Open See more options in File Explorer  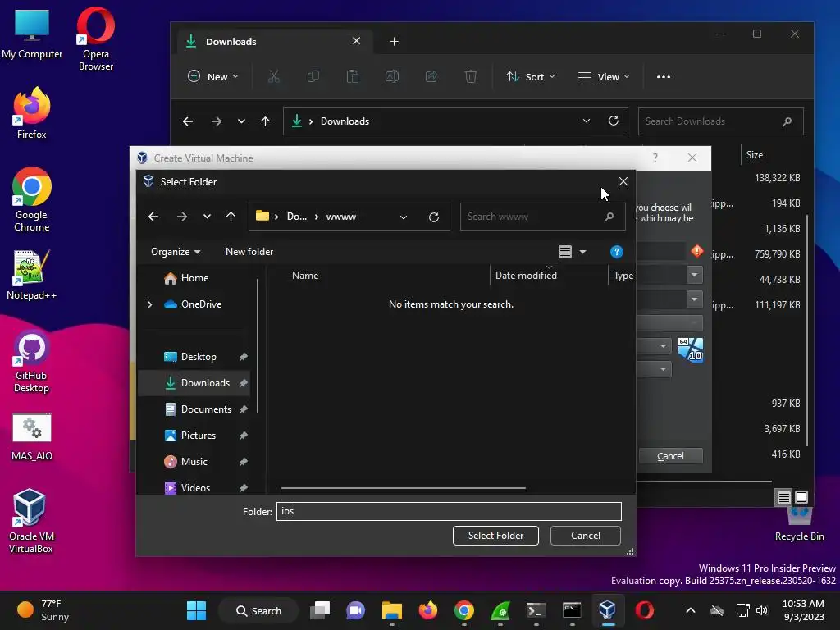663,76
